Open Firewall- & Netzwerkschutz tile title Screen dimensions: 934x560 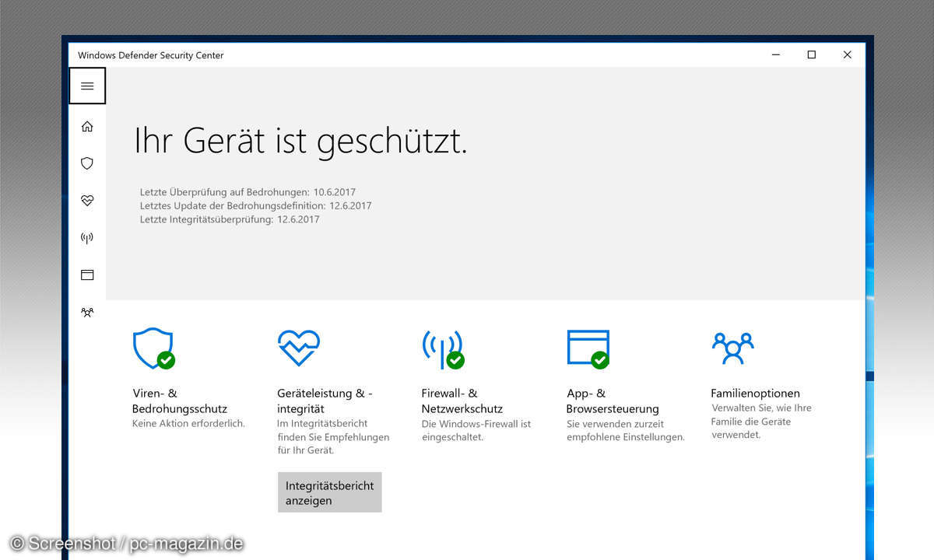click(x=462, y=401)
